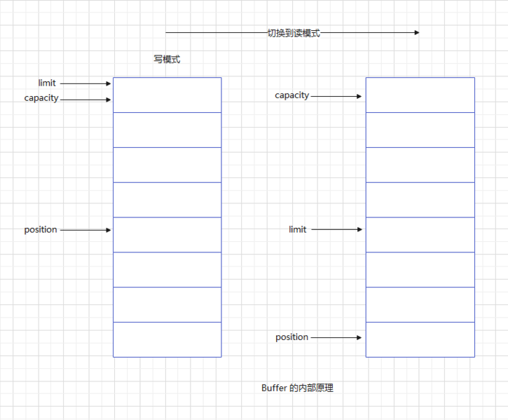The width and height of the screenshot is (508, 420).
Task: Select the "capacity" label beside right buffer
Action: [x=291, y=95]
